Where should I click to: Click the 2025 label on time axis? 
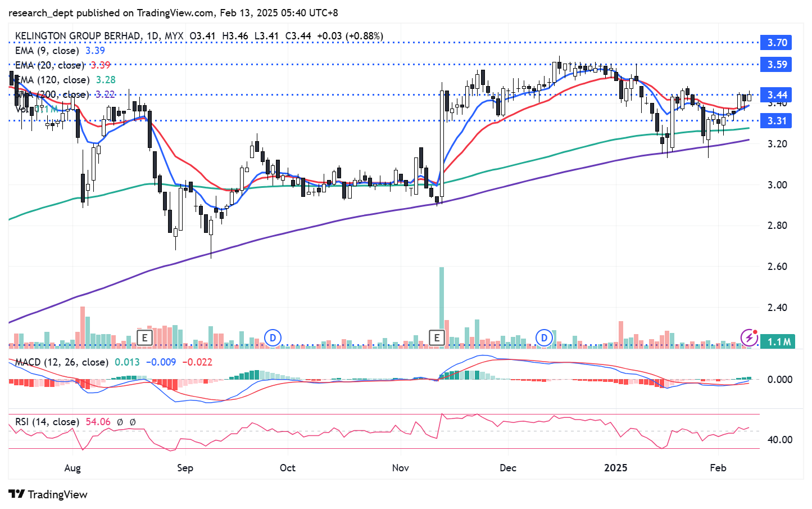click(x=615, y=468)
